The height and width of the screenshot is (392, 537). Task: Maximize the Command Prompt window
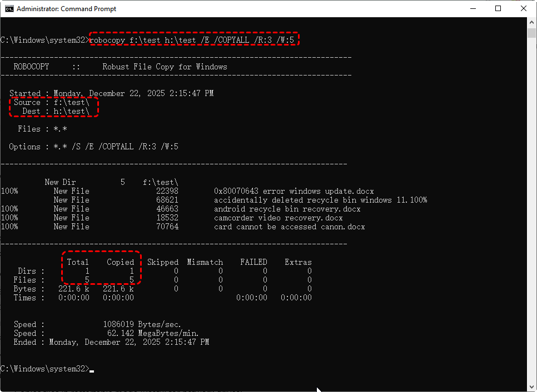[498, 8]
